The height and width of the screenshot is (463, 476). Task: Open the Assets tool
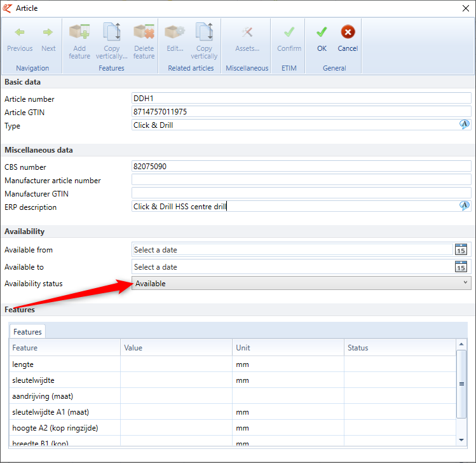(x=247, y=39)
